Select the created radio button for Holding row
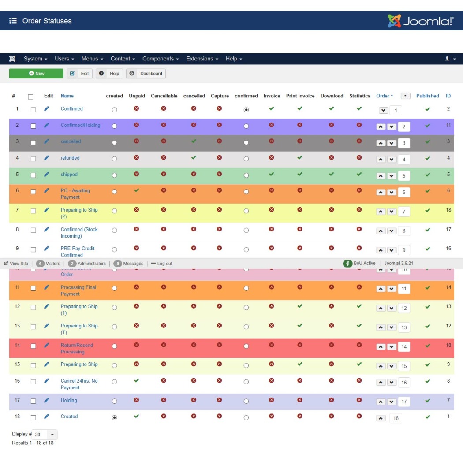The width and height of the screenshot is (463, 476). point(115,401)
